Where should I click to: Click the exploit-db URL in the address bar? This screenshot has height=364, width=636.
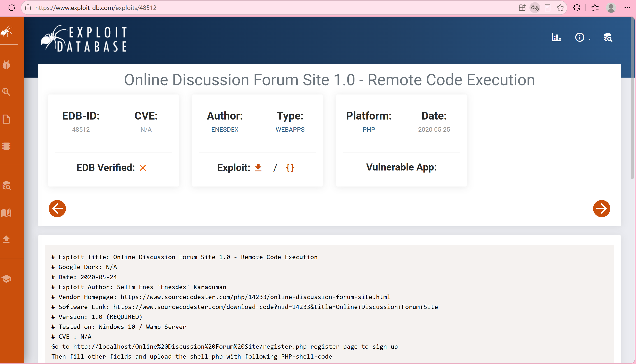[96, 8]
